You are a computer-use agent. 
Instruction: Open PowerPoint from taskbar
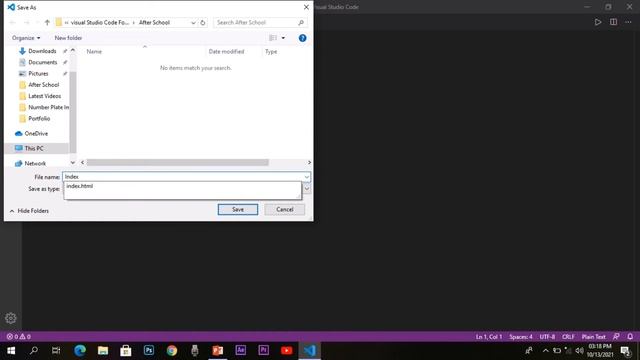pos(218,351)
